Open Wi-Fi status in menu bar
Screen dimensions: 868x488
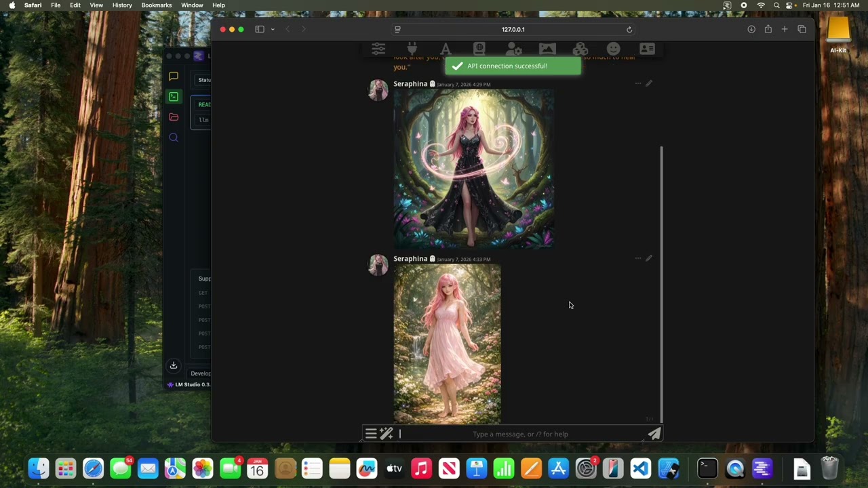pyautogui.click(x=761, y=5)
